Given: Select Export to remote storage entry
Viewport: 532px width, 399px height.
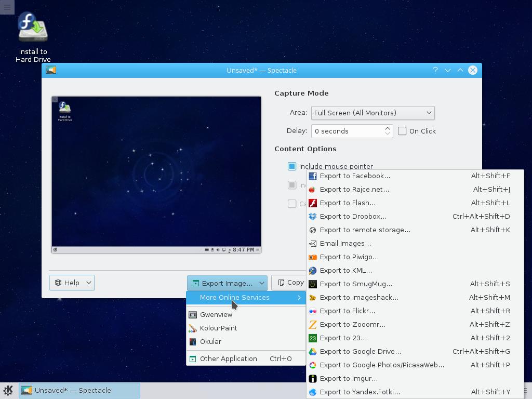Looking at the screenshot, I should (415, 230).
